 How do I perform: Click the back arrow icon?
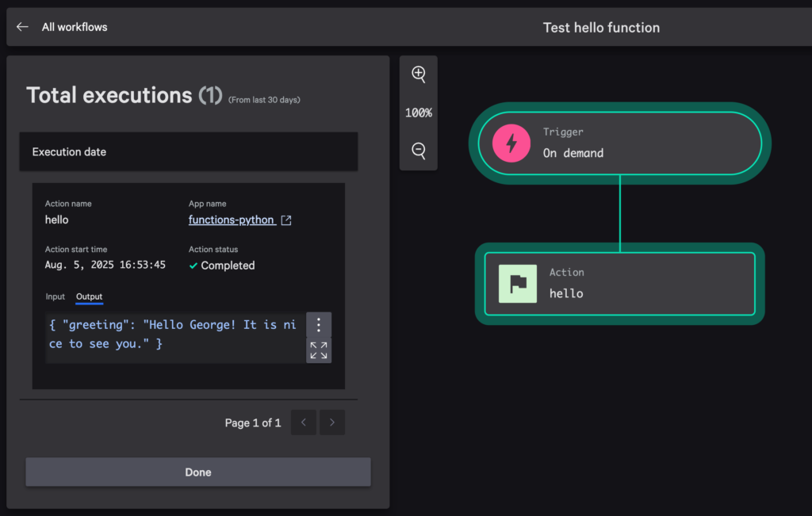coord(22,27)
